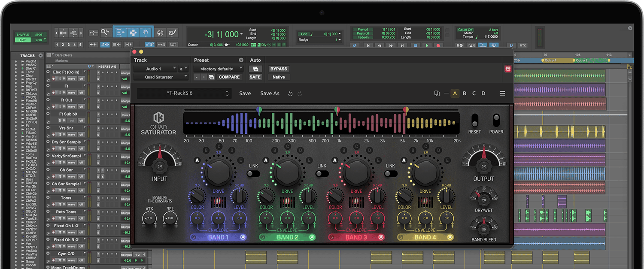Click the Save As button
This screenshot has width=644, height=269.
[x=270, y=94]
